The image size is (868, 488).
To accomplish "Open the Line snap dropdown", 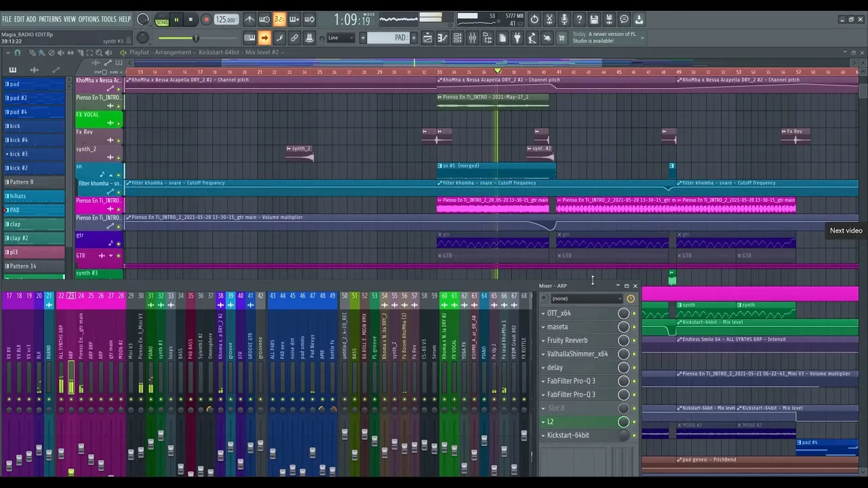I will tap(340, 38).
